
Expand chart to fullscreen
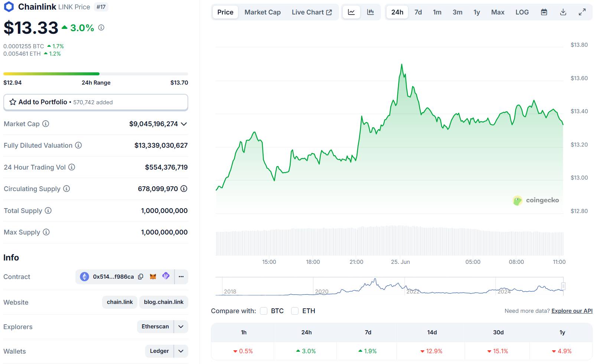[582, 12]
